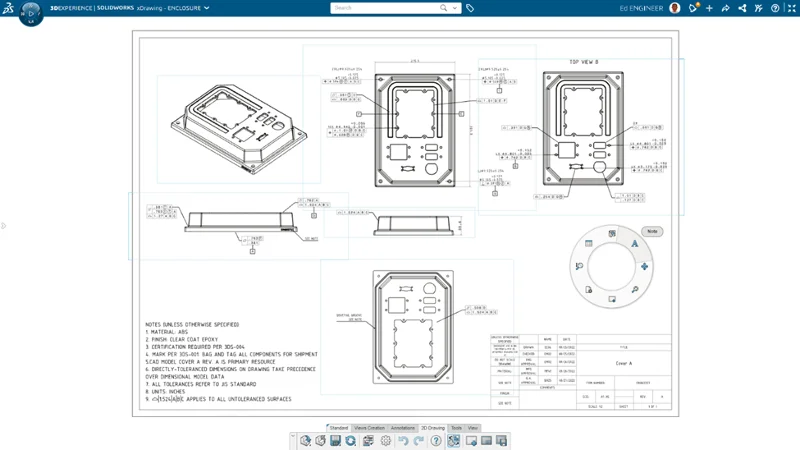Click the settings gear in bottom toolbar
Viewport: 800px width, 450px height.
pos(386,440)
